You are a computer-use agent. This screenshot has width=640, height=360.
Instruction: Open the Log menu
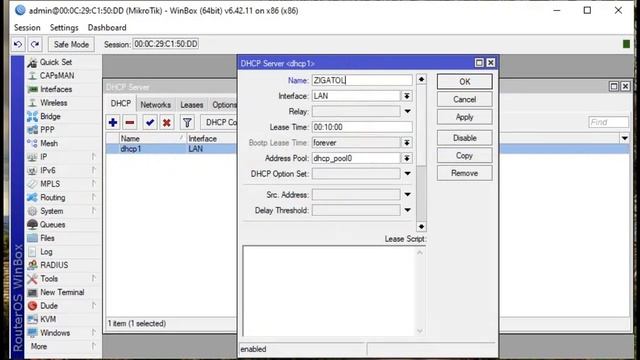46,251
